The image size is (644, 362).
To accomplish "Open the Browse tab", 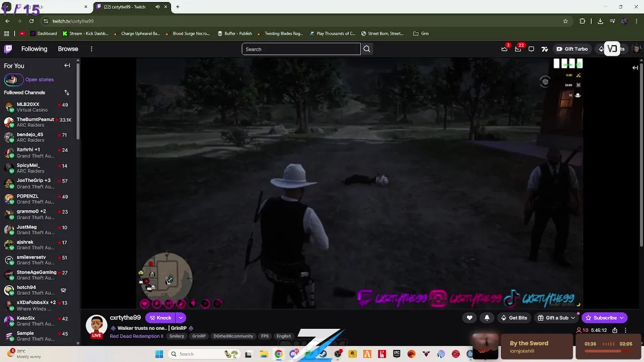I will (x=68, y=49).
